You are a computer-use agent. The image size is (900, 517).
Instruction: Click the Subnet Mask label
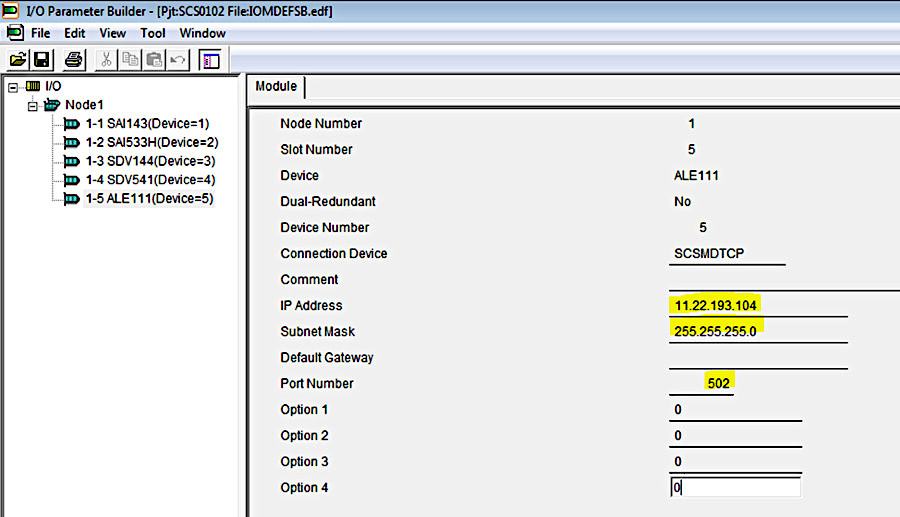317,332
